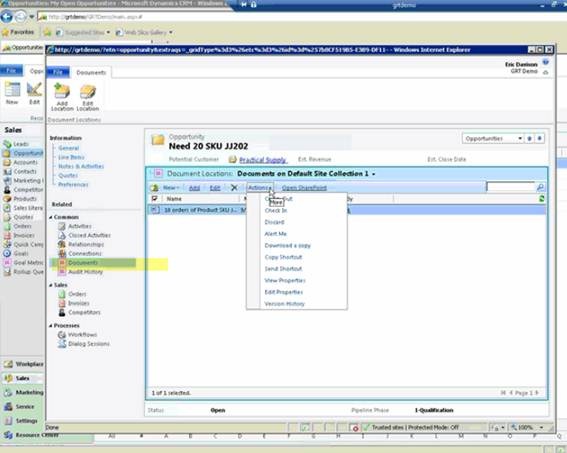The image size is (567, 453).
Task: Open the Document Locations collection dropdown
Action: [x=374, y=174]
